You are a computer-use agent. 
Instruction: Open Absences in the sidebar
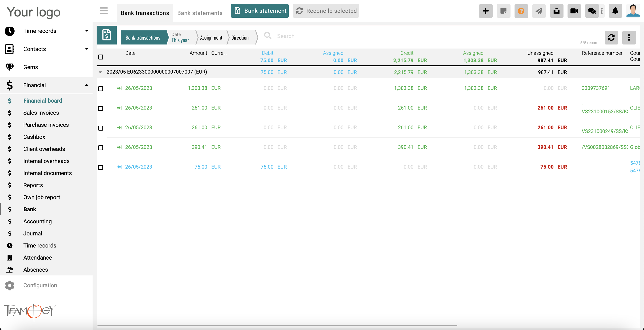coord(46,270)
